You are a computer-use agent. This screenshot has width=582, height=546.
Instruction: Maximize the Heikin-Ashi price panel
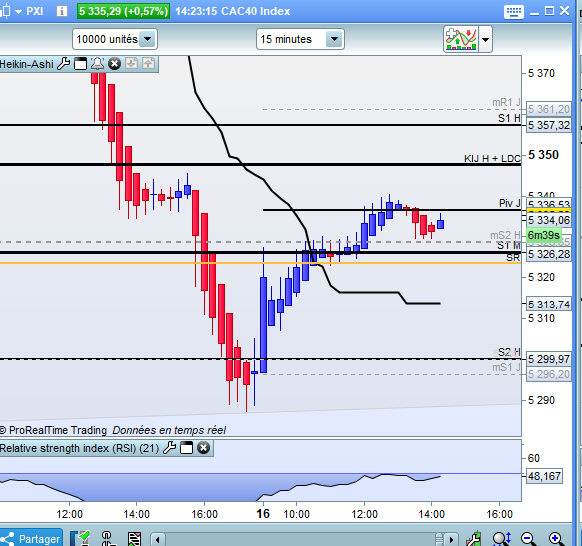click(x=80, y=64)
